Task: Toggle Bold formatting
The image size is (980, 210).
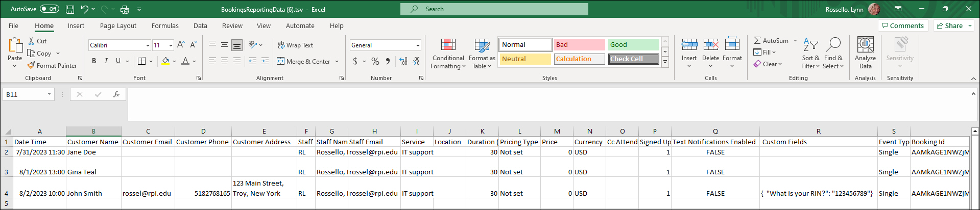Action: tap(94, 61)
